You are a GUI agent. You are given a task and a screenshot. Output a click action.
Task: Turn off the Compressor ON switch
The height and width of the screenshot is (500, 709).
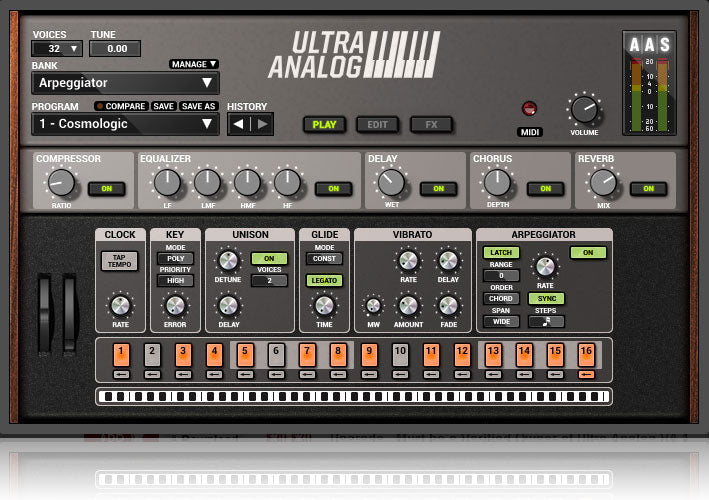[x=107, y=189]
